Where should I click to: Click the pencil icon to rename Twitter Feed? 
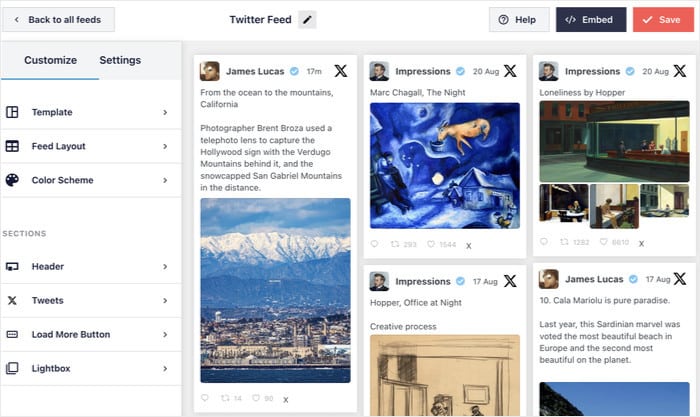pos(307,20)
